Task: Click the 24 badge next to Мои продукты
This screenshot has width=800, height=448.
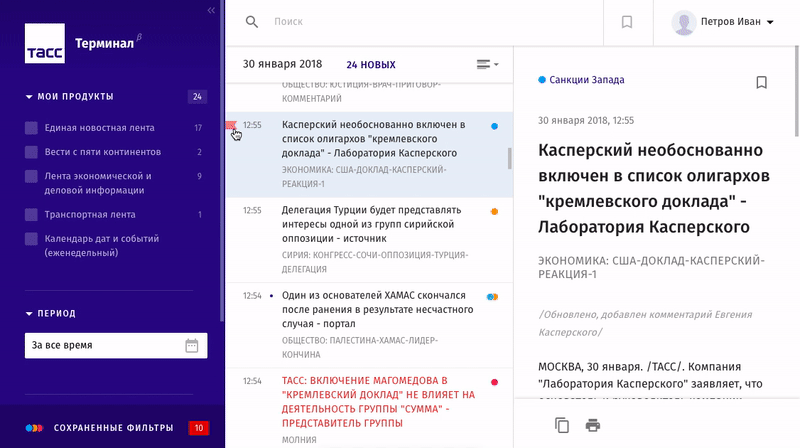Action: pyautogui.click(x=197, y=96)
